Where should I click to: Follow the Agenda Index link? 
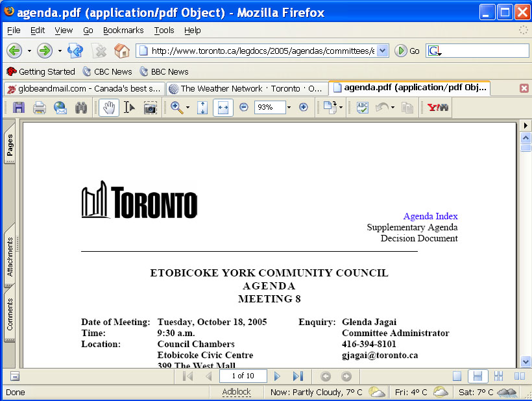tap(430, 216)
